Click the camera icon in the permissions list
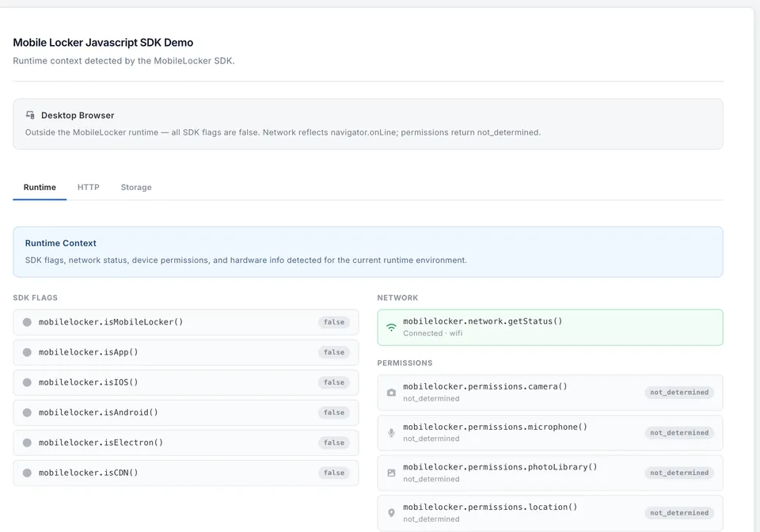 (391, 393)
